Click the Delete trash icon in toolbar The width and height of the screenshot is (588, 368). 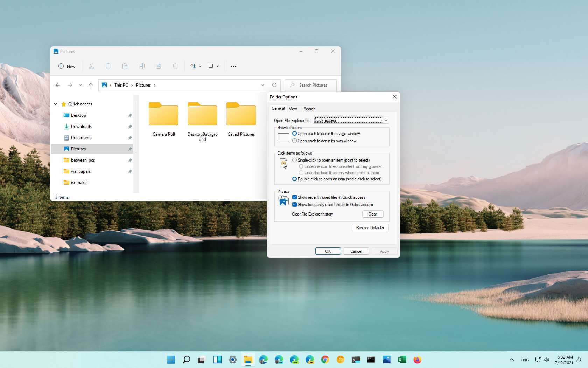175,66
